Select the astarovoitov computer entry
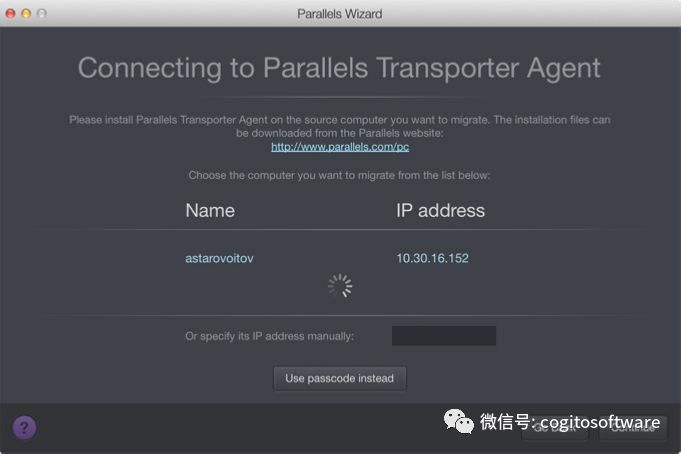 pyautogui.click(x=219, y=258)
